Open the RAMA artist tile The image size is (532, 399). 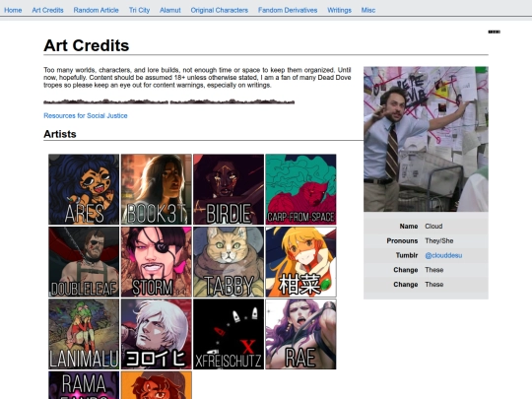pos(84,385)
